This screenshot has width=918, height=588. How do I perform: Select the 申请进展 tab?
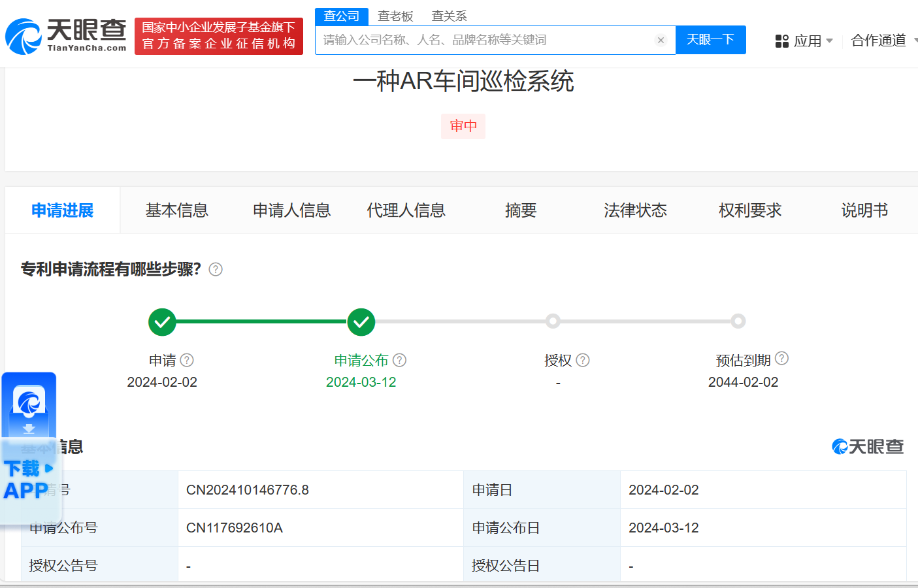63,210
